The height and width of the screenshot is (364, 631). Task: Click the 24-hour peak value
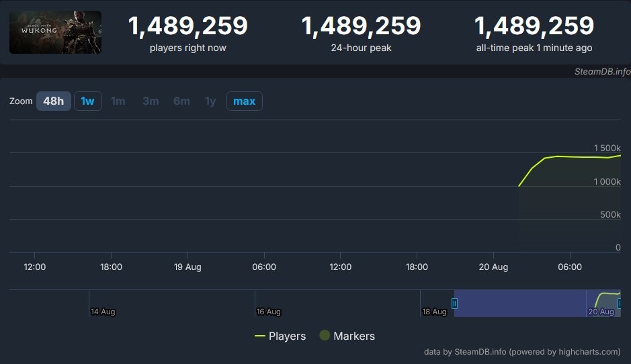361,26
